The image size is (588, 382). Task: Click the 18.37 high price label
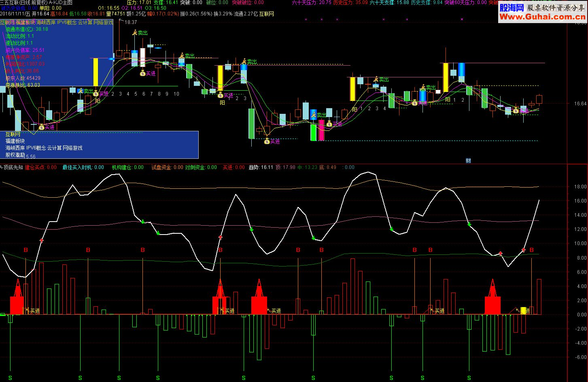click(x=131, y=22)
